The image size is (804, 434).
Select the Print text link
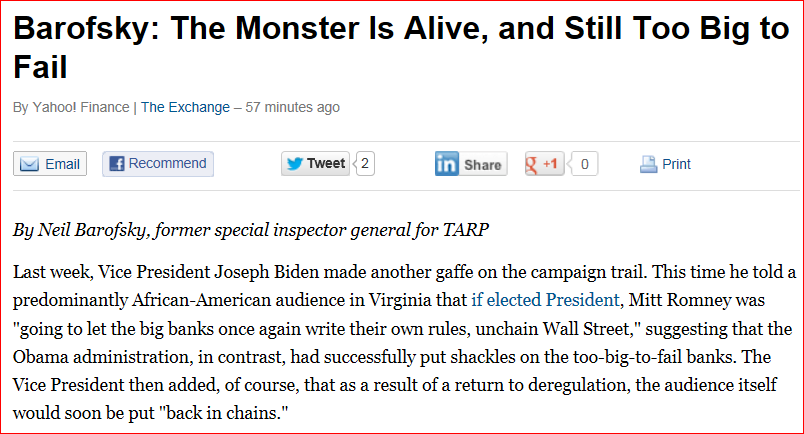[x=676, y=164]
